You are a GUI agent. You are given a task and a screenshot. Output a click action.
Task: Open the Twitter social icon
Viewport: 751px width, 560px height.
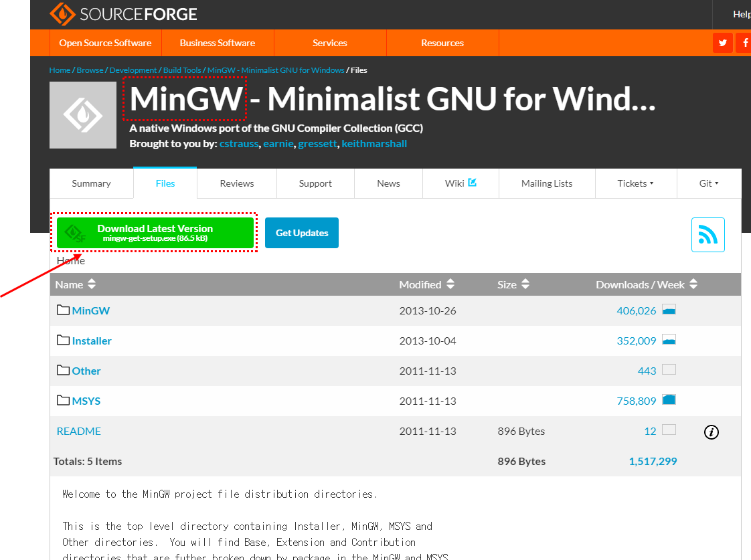tap(723, 43)
